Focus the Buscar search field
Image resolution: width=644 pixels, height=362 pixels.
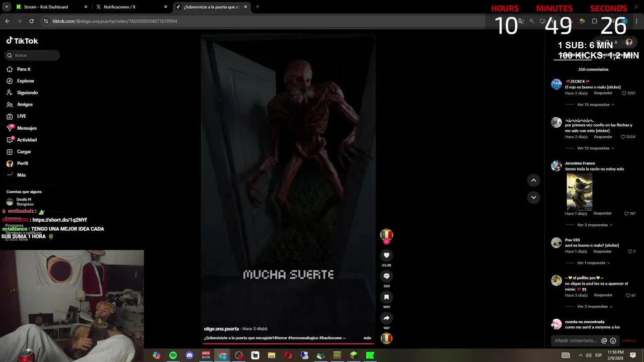click(x=33, y=55)
